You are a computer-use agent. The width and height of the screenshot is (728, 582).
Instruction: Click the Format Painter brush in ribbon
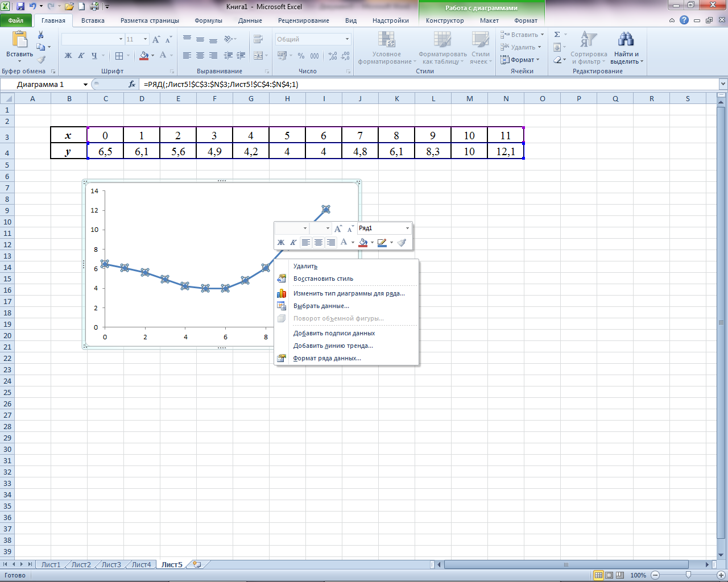point(41,59)
